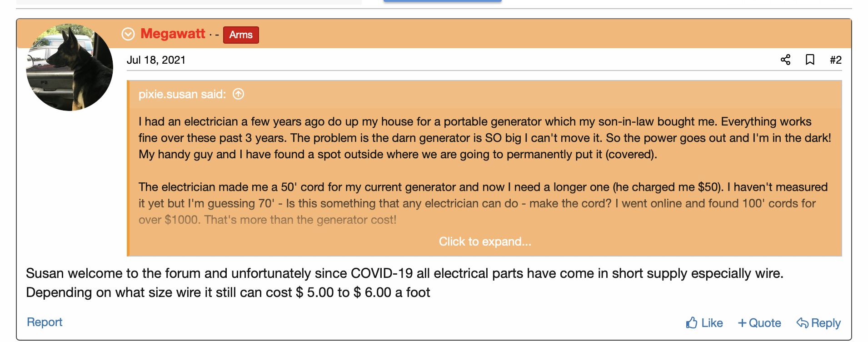Click the thumbs-up Like icon
868x342 pixels.
(x=692, y=323)
